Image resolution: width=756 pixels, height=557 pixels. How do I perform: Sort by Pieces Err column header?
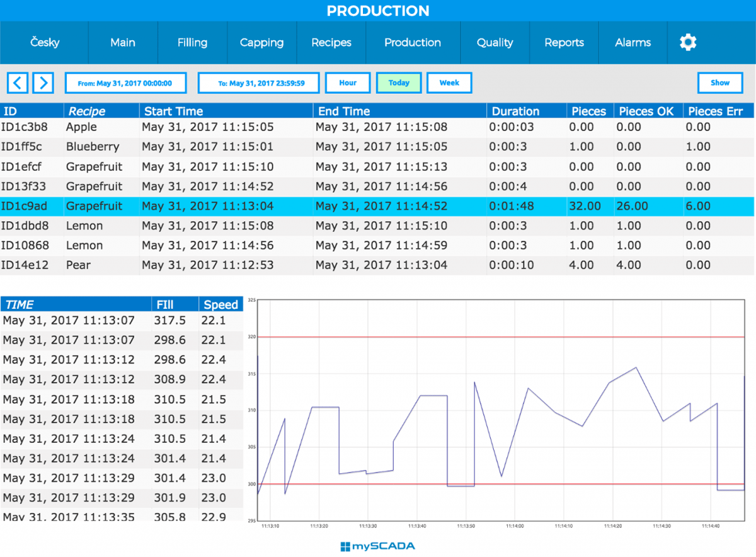[718, 112]
